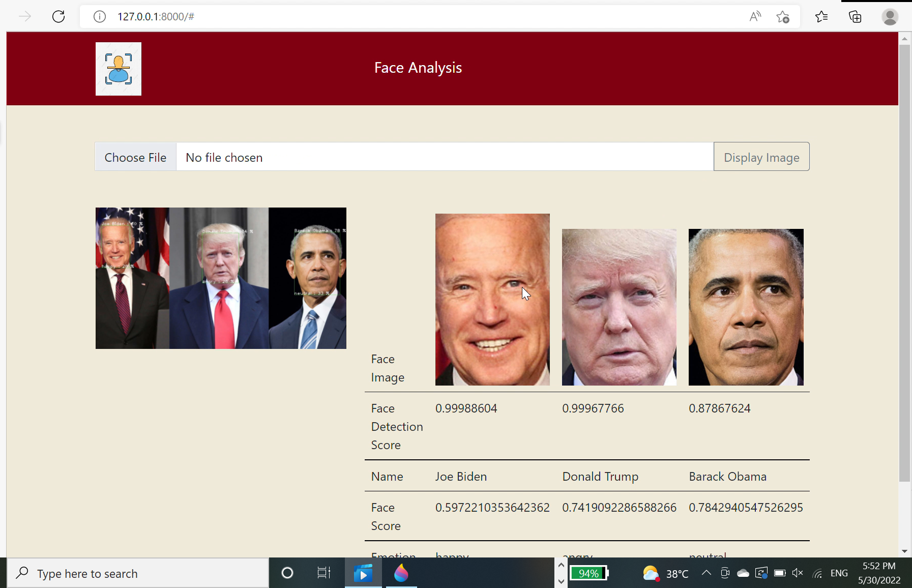Start Read aloud for this page

[754, 16]
